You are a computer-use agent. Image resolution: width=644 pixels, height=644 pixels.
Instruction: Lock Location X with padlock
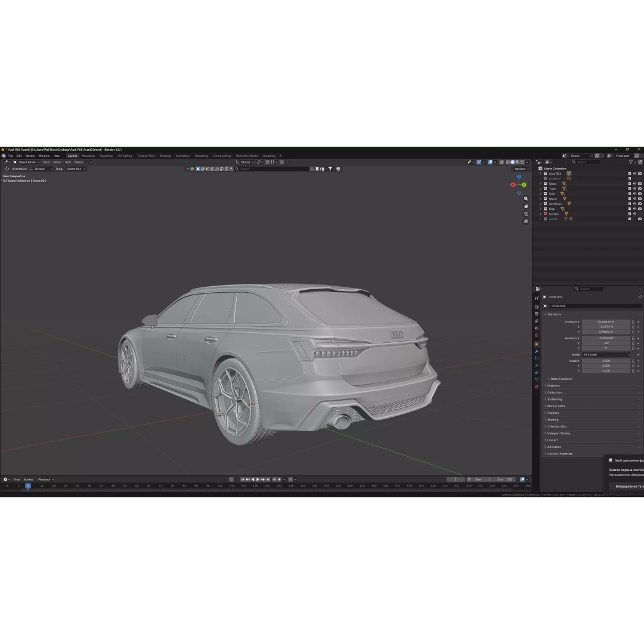[633, 322]
